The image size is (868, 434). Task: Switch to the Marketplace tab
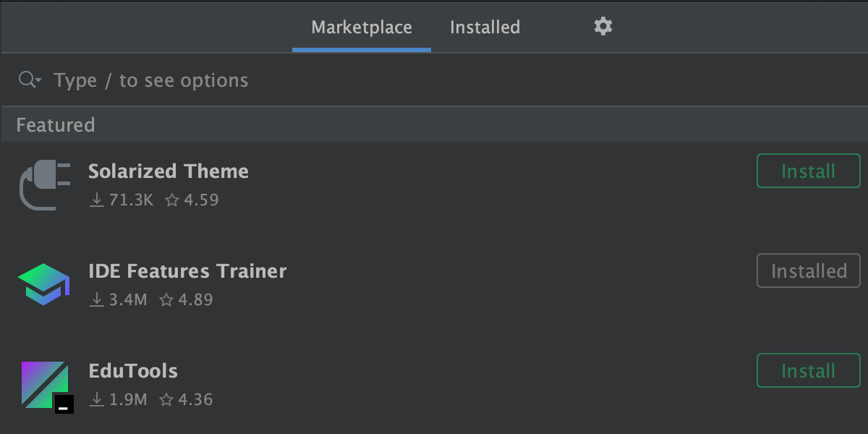[362, 27]
